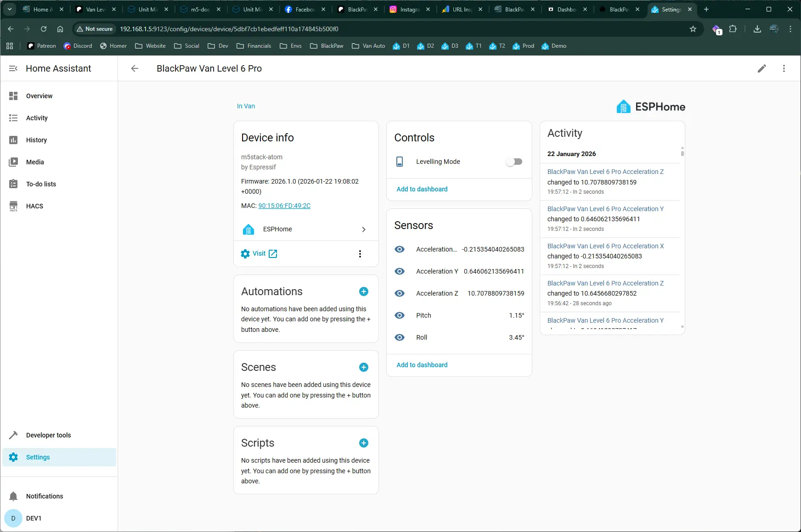This screenshot has height=532, width=801.
Task: Open the Not secure site info
Action: point(95,29)
